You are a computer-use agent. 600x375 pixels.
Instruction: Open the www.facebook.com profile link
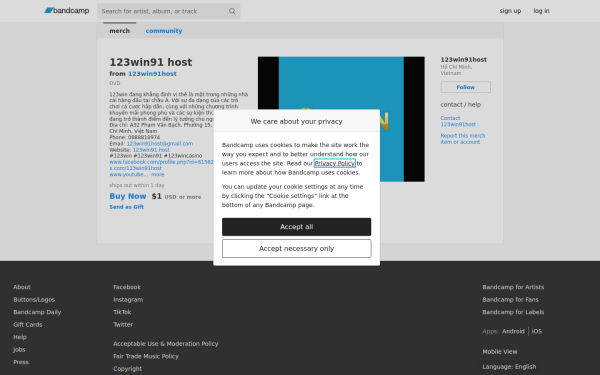pyautogui.click(x=161, y=162)
